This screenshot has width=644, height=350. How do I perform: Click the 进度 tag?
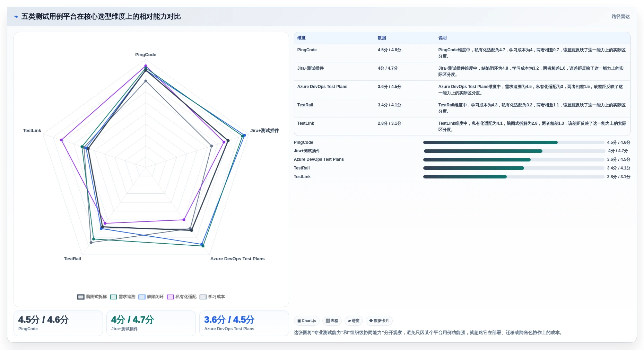click(354, 321)
